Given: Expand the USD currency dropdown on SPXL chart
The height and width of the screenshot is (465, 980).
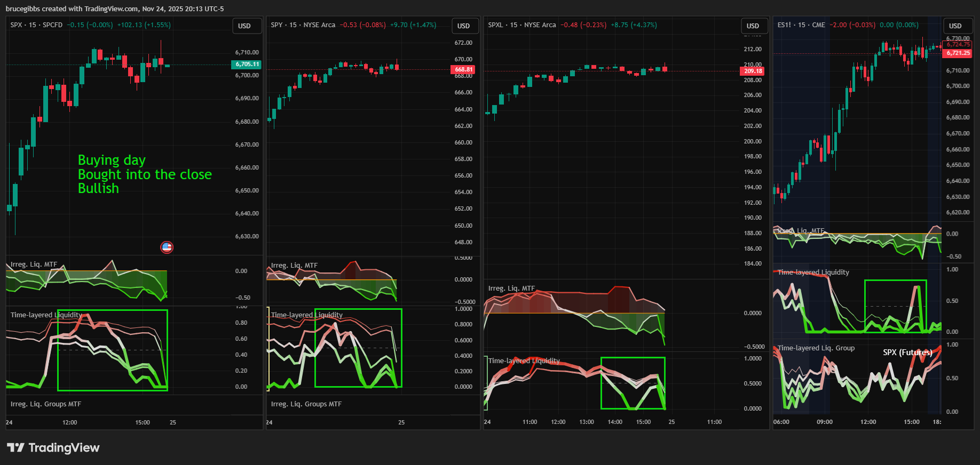Looking at the screenshot, I should [753, 26].
